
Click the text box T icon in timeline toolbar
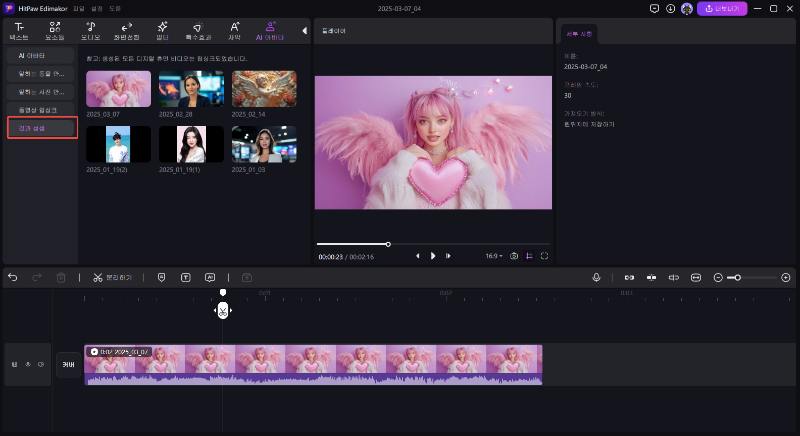[x=186, y=277]
